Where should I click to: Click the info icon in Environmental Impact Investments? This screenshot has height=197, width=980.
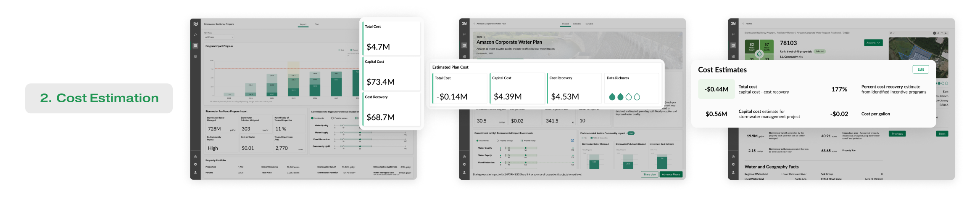click(x=572, y=140)
